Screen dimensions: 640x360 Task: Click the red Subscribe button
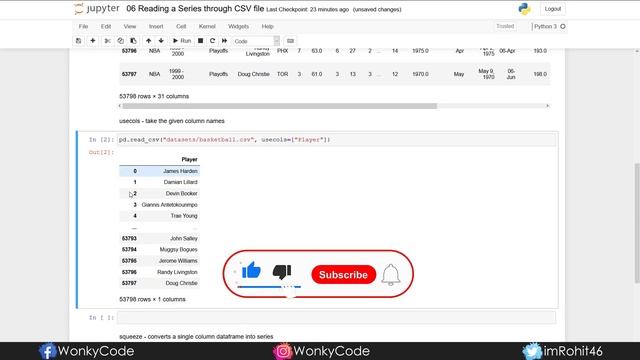tap(344, 275)
